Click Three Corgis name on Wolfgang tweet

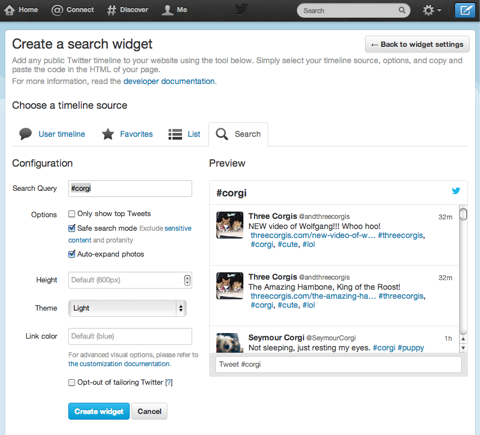[273, 216]
